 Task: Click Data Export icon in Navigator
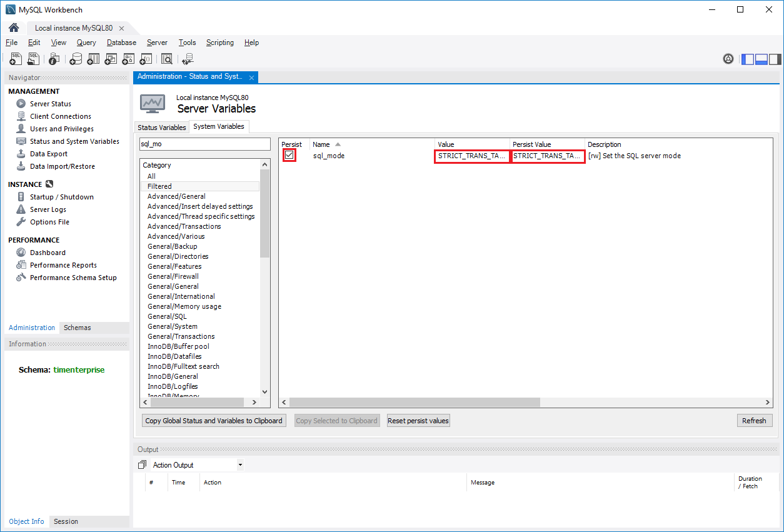coord(21,154)
